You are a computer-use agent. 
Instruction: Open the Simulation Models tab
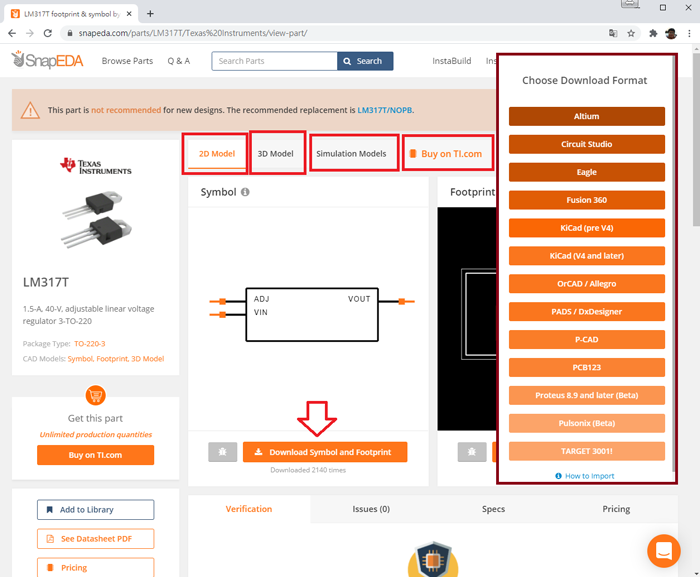351,154
